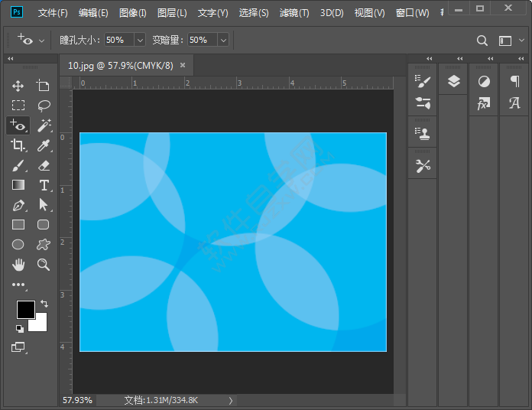This screenshot has width=532, height=410.
Task: Click the white background color swatch
Action: (41, 325)
